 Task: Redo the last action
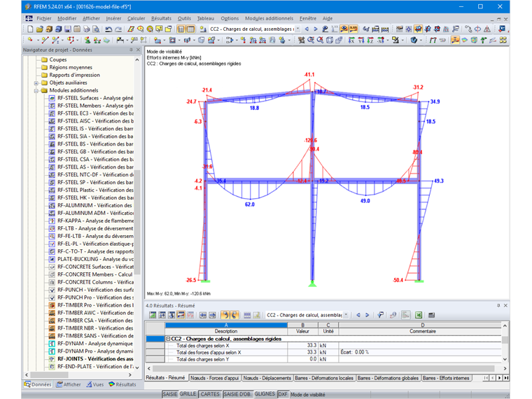(118, 29)
